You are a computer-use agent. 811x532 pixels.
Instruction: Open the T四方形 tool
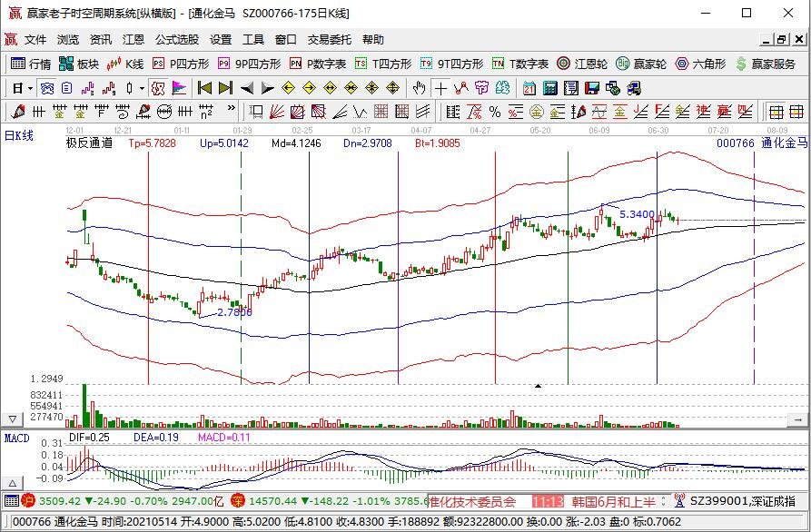click(x=383, y=64)
